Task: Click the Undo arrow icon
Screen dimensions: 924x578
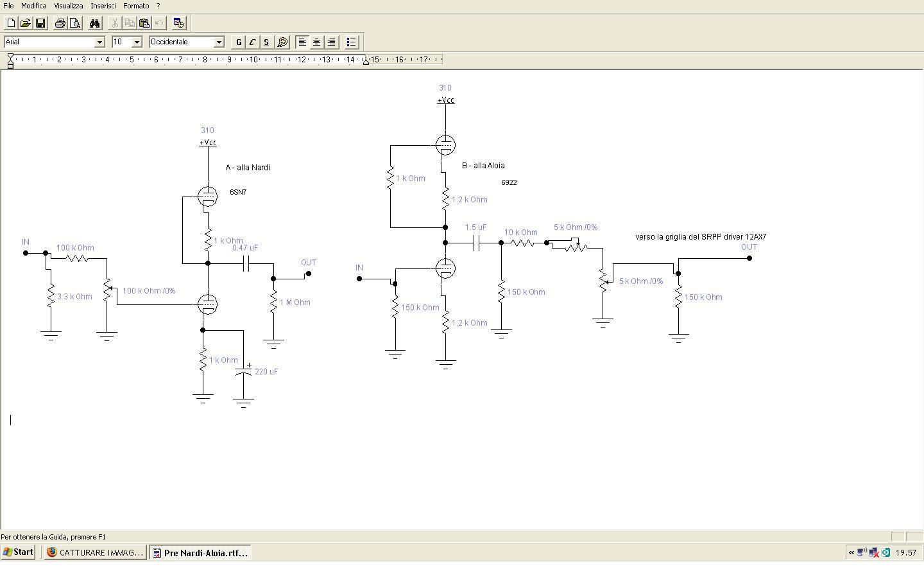Action: point(159,23)
